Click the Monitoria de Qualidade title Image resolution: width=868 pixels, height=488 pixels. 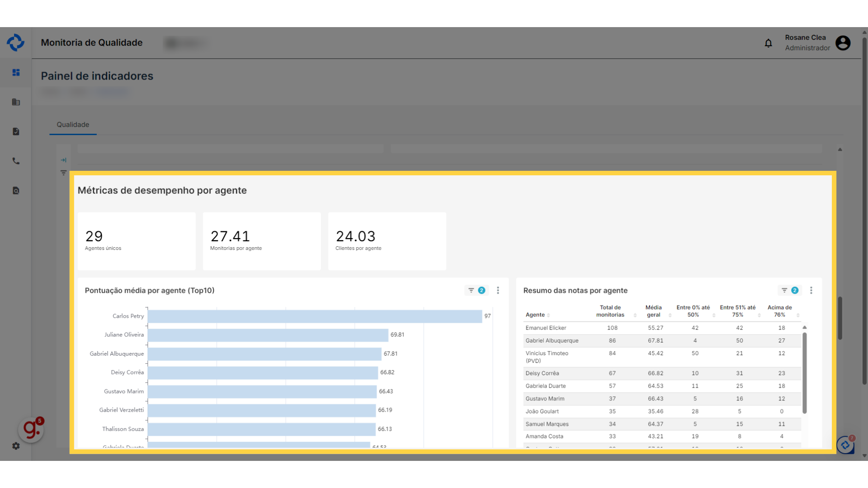tap(92, 42)
